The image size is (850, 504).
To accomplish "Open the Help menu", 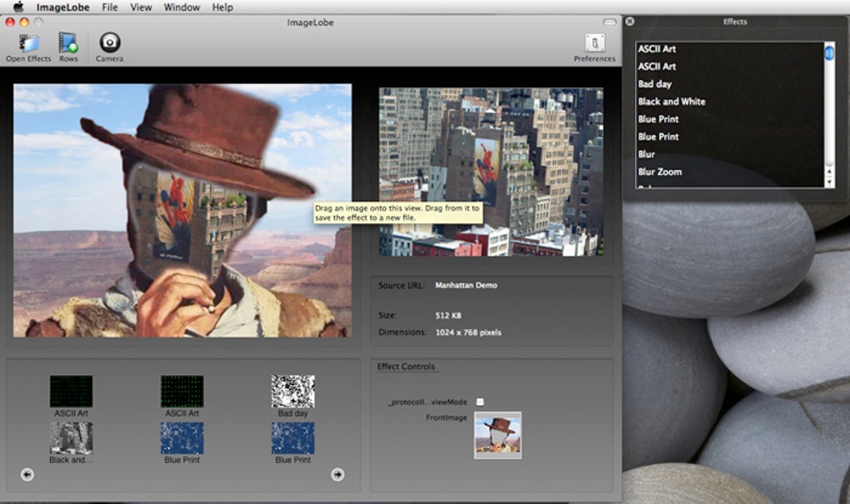I will pyautogui.click(x=222, y=7).
